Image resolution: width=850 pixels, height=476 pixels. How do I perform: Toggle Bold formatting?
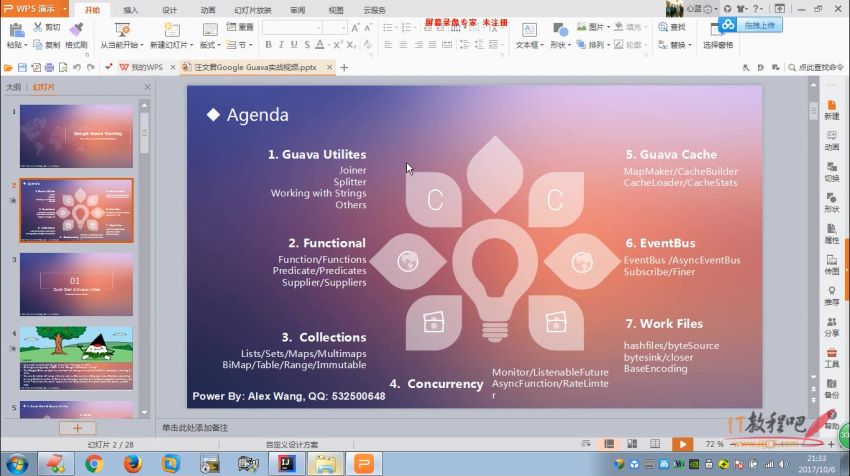coord(268,44)
